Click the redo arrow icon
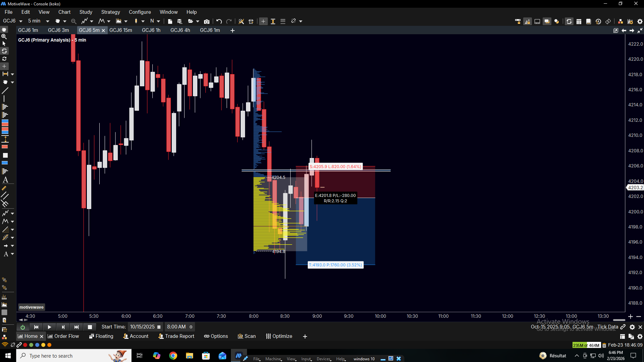 pos(229,21)
